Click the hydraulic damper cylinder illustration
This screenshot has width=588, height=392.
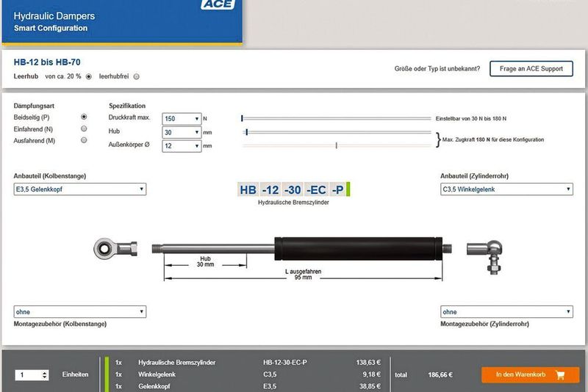[302, 249]
